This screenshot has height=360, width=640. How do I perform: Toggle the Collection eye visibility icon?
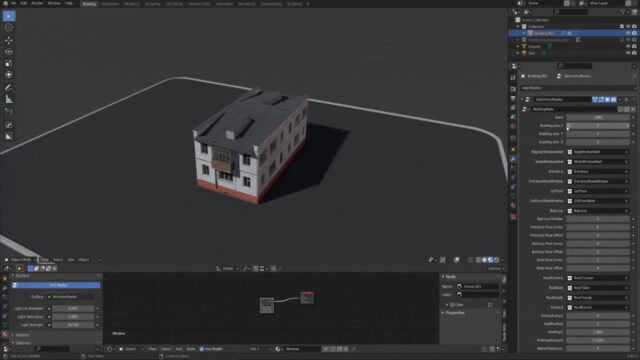pos(628,27)
